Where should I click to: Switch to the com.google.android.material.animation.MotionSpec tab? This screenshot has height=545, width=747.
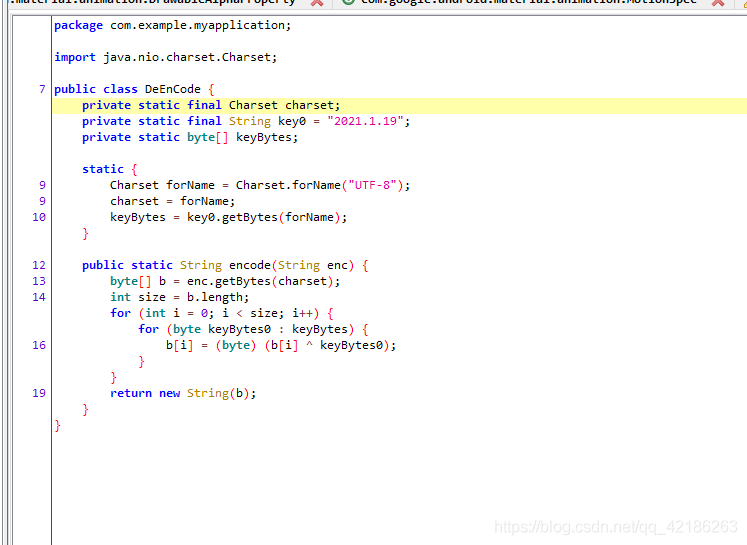(528, 2)
